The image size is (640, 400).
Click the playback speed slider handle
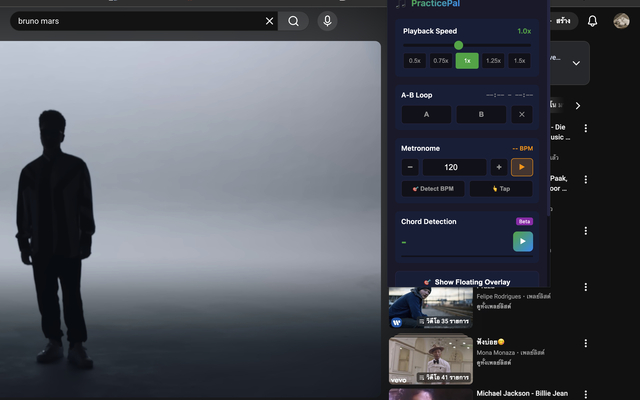pyautogui.click(x=458, y=45)
